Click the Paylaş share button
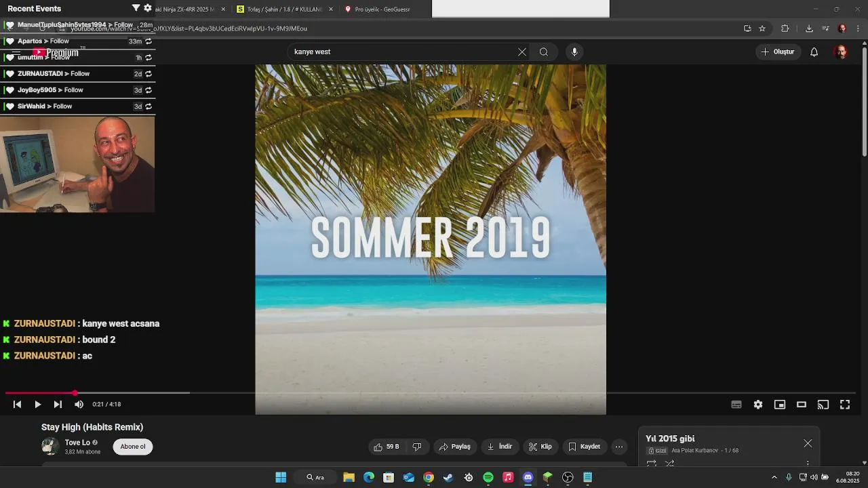This screenshot has height=488, width=868. 454,447
